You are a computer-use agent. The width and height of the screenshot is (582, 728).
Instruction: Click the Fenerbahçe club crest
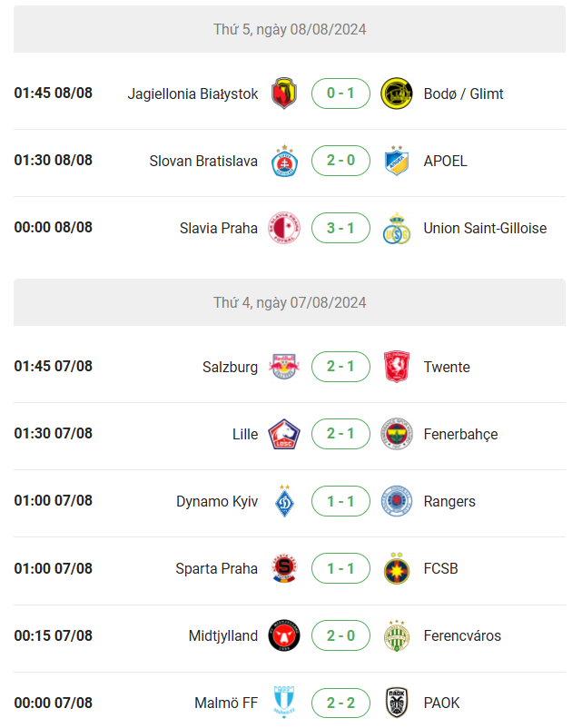(396, 434)
